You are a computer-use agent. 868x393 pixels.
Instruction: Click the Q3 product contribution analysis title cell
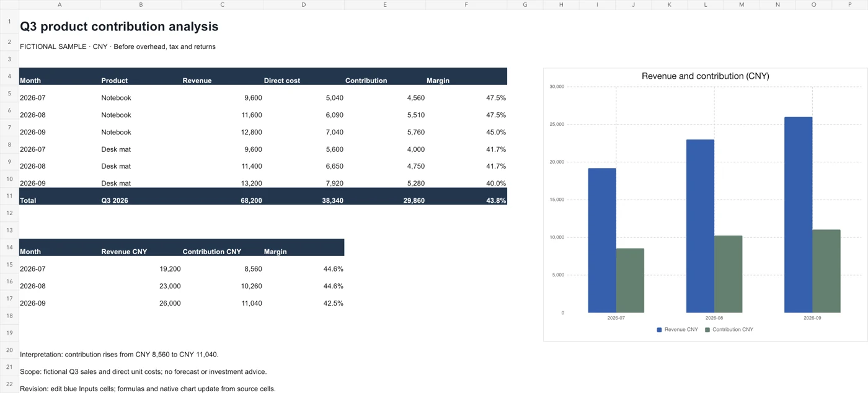coord(119,27)
